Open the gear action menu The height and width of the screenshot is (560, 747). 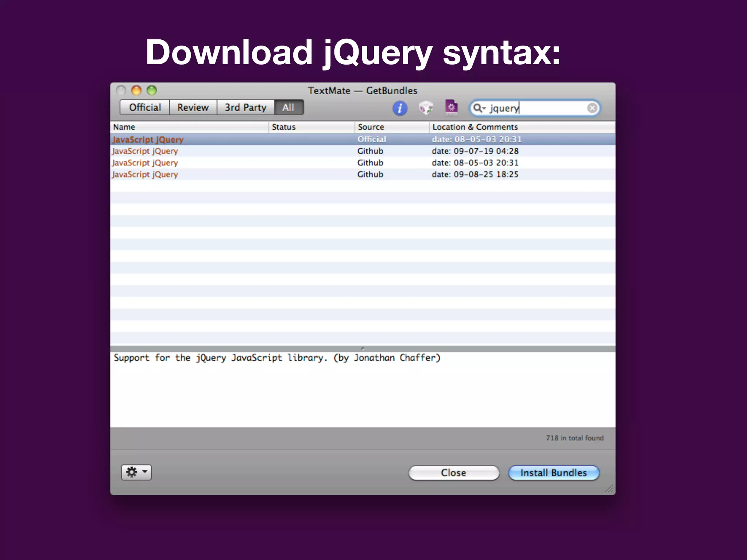(x=136, y=472)
